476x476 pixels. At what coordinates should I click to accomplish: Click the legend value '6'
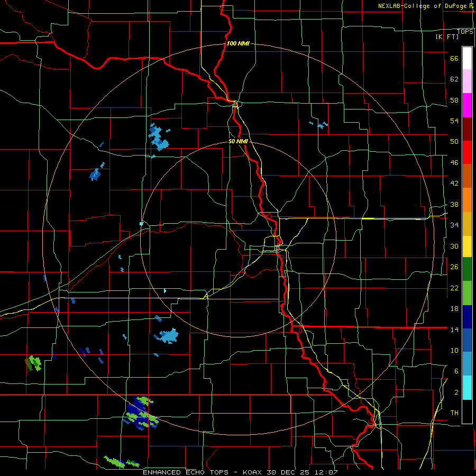coord(456,371)
